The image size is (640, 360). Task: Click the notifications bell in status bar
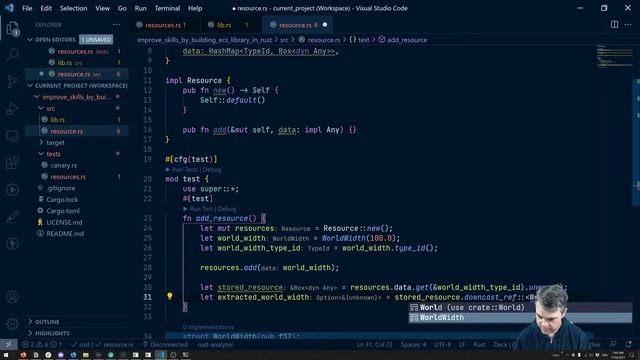pyautogui.click(x=628, y=344)
